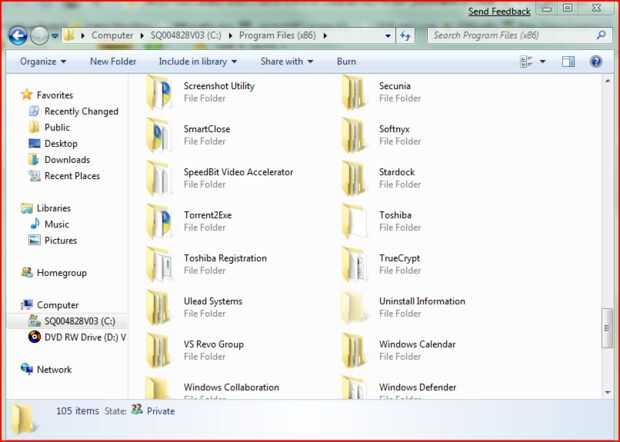Viewport: 620px width, 442px height.
Task: Click the large folder icon in details pane
Action: click(25, 418)
